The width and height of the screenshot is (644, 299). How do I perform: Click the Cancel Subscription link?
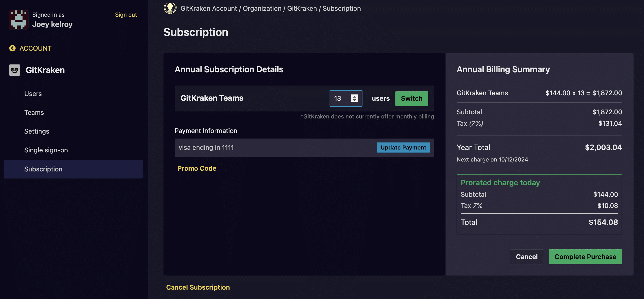tap(198, 287)
